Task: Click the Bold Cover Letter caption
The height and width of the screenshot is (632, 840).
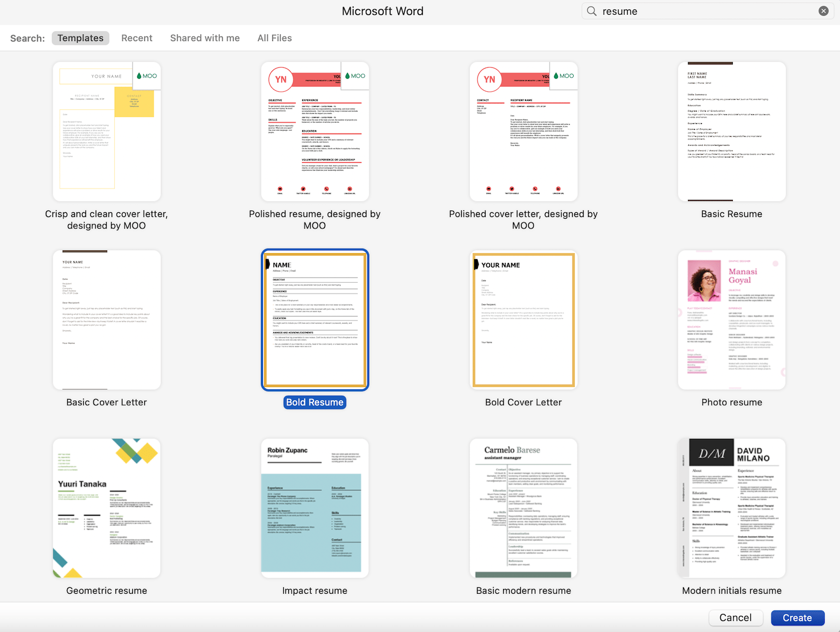Action: (523, 402)
